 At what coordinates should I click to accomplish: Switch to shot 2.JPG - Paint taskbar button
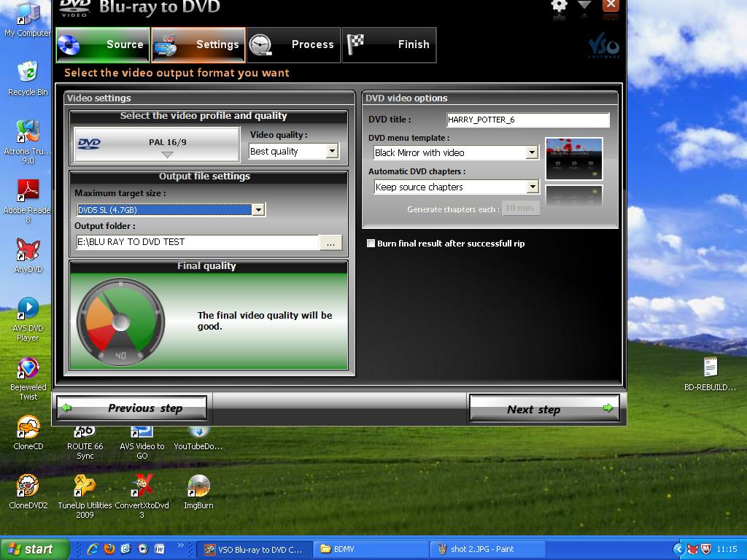[488, 550]
